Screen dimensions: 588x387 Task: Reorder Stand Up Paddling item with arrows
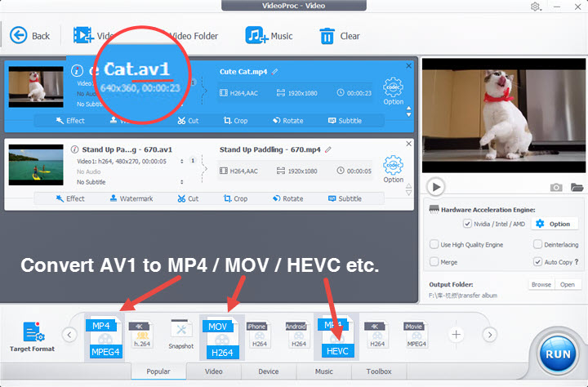(x=409, y=189)
